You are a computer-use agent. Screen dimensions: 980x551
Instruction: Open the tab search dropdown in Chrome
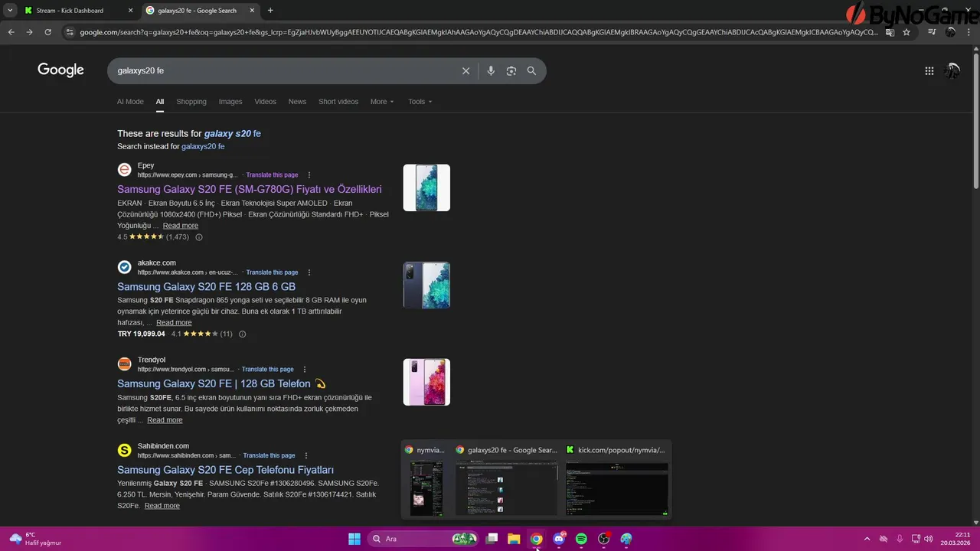(9, 11)
